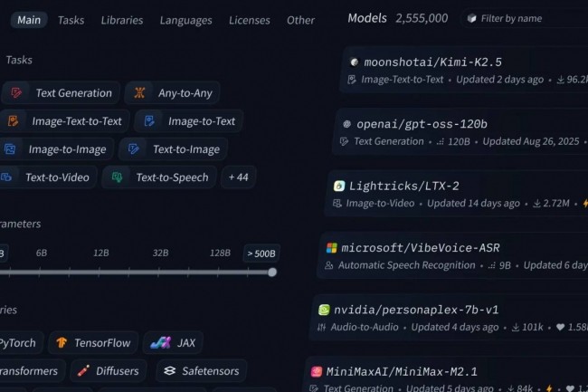Image resolution: width=588 pixels, height=392 pixels.
Task: Click the parameters slider handle at >500B
Action: pos(272,272)
